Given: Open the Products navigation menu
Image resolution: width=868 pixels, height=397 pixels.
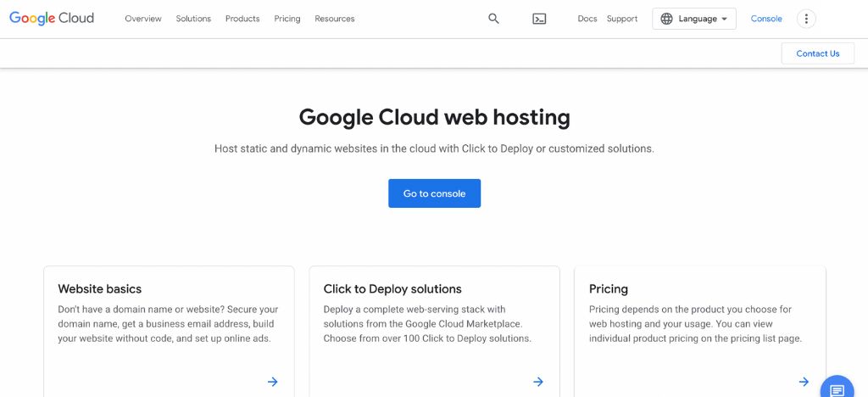Looking at the screenshot, I should click(242, 19).
